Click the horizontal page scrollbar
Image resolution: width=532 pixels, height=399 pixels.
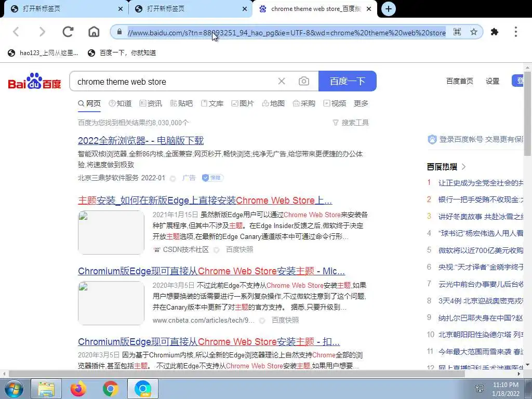pyautogui.click(x=237, y=374)
